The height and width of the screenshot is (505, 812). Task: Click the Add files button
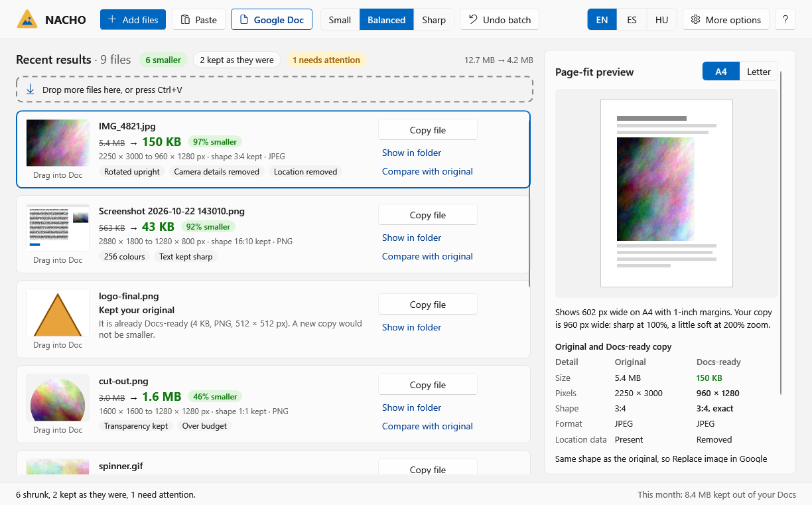133,19
